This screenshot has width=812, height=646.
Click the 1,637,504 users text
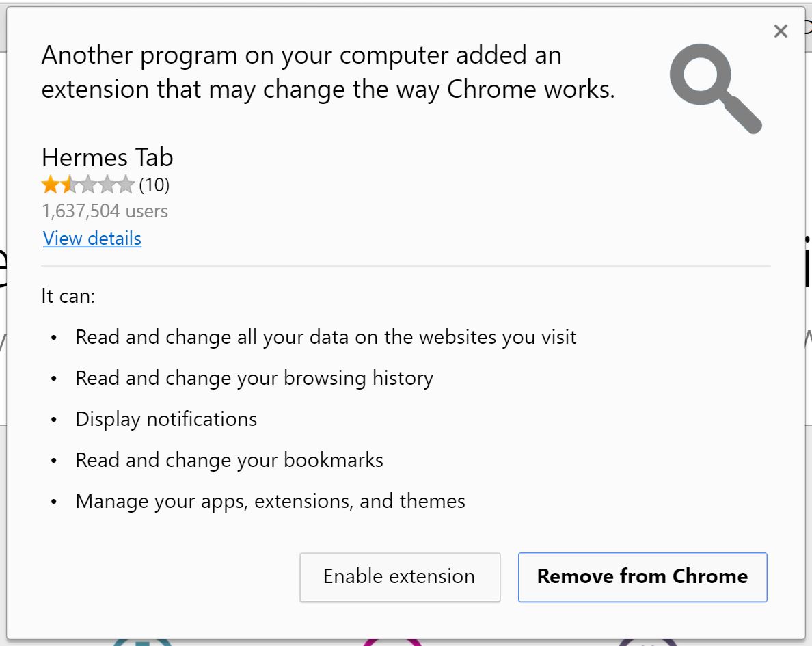105,211
